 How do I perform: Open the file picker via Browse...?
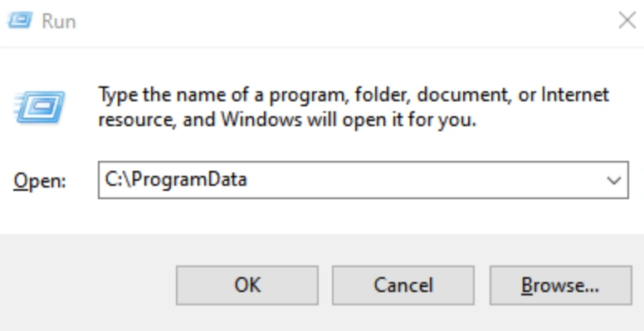click(x=561, y=285)
